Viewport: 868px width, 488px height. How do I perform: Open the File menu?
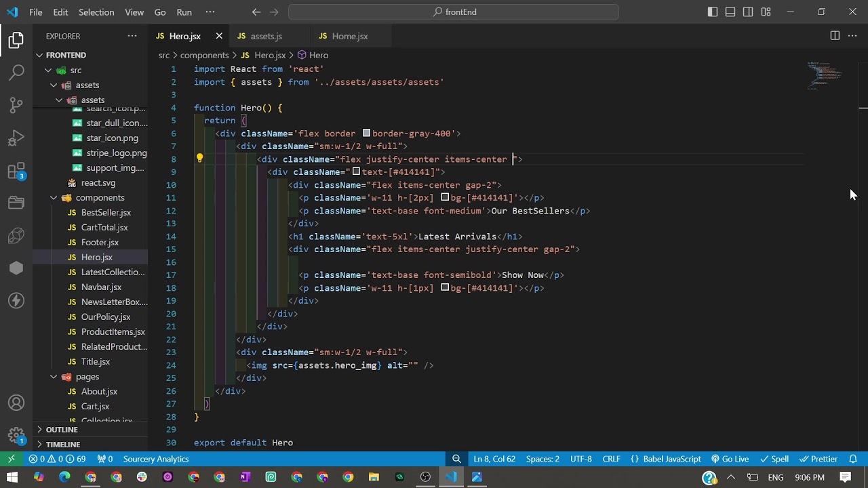[36, 12]
